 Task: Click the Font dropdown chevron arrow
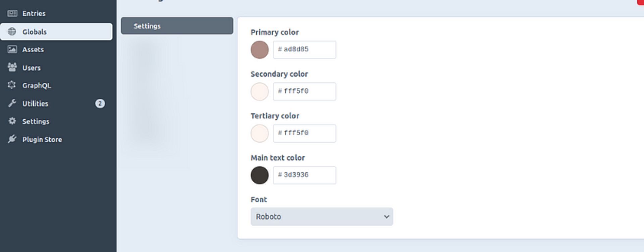click(x=386, y=217)
